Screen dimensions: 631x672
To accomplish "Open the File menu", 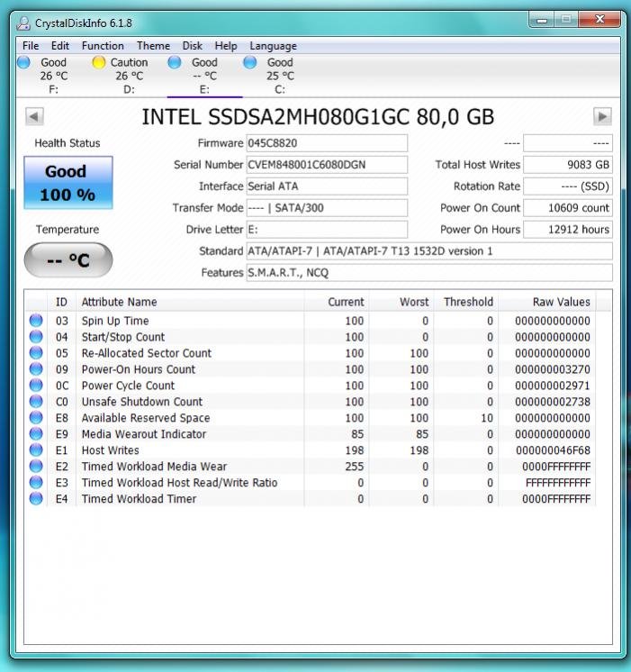I will coord(31,46).
